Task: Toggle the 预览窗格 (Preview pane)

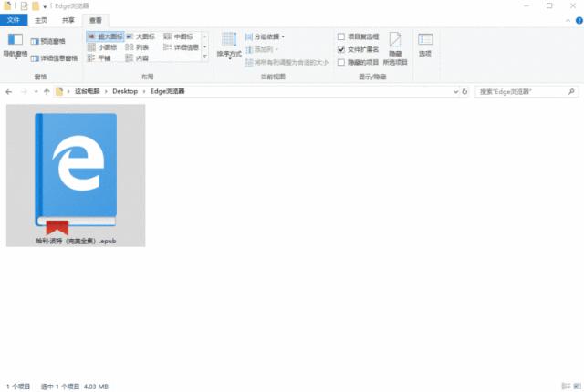Action: (47, 41)
